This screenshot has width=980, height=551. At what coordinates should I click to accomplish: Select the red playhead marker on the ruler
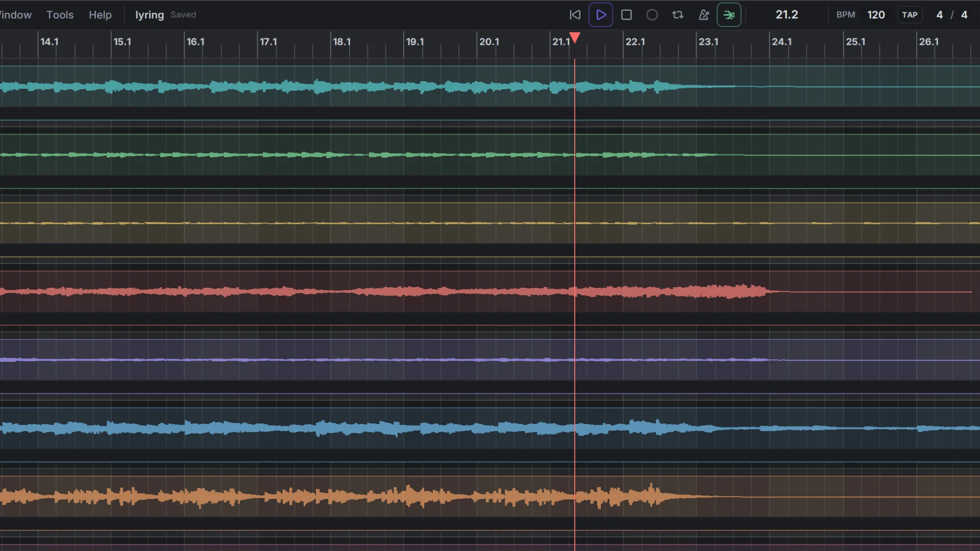pos(575,38)
